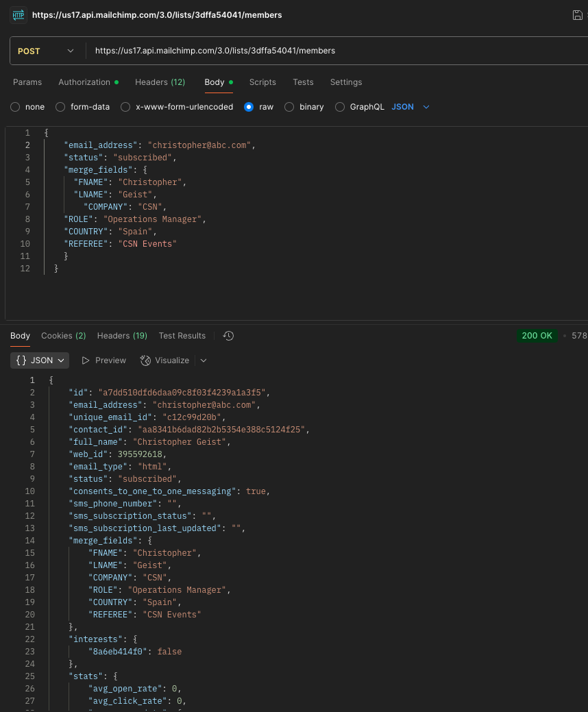Image resolution: width=588 pixels, height=712 pixels.
Task: Click the Visualize icon in response toolbar
Action: tap(145, 360)
